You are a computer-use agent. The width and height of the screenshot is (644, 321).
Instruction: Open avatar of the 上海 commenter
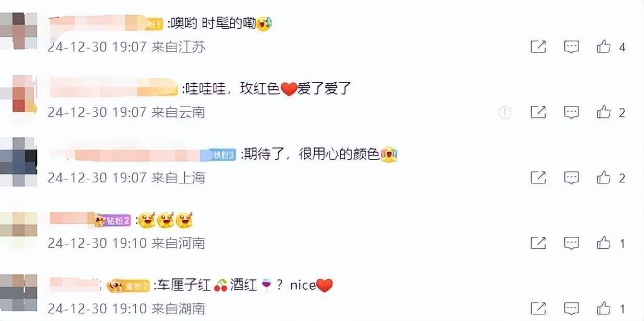coord(18,162)
